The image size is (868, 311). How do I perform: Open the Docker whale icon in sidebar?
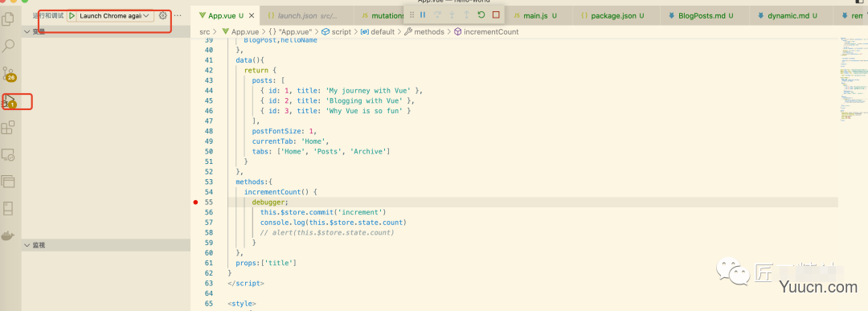pos(8,235)
